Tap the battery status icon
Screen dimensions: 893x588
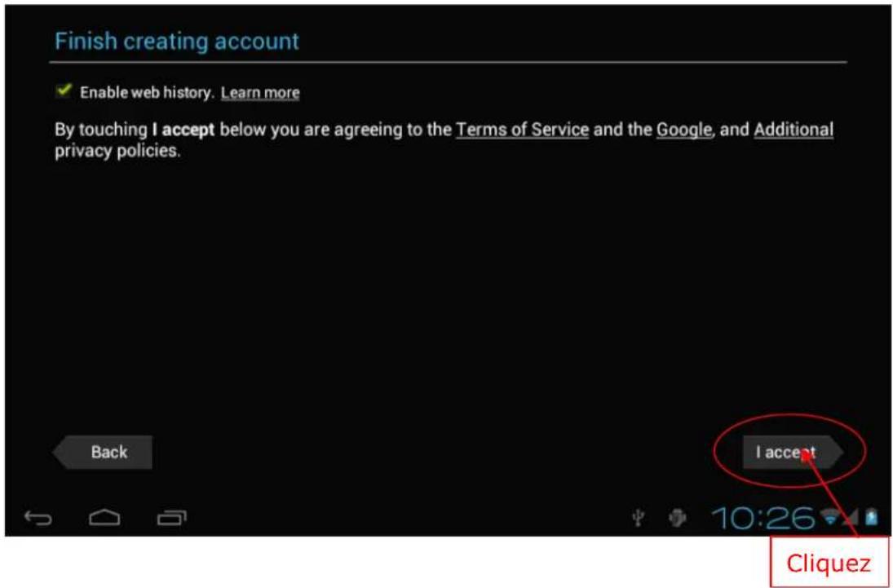871,516
